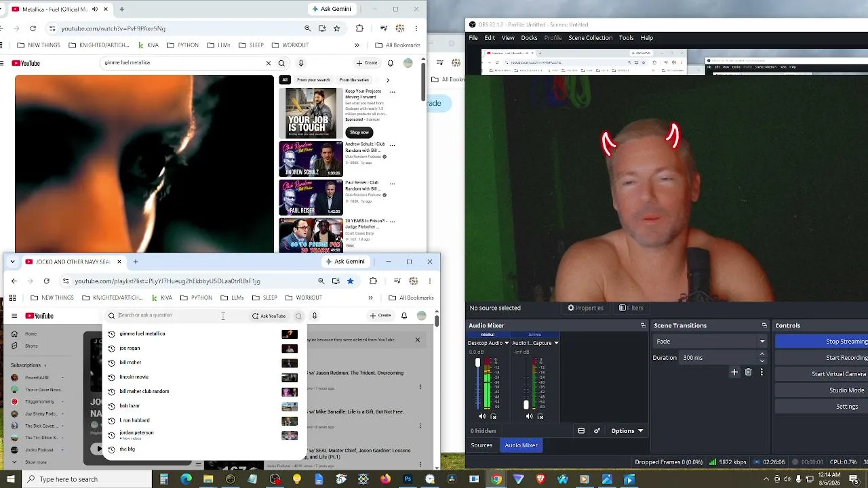Open new tab in the playlist window
Image resolution: width=868 pixels, height=488 pixels.
pos(135,262)
